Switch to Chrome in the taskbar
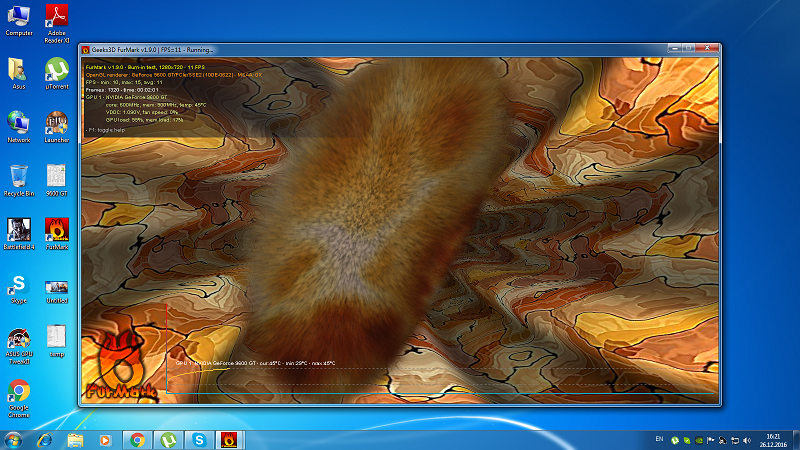800x450 pixels. pyautogui.click(x=137, y=440)
